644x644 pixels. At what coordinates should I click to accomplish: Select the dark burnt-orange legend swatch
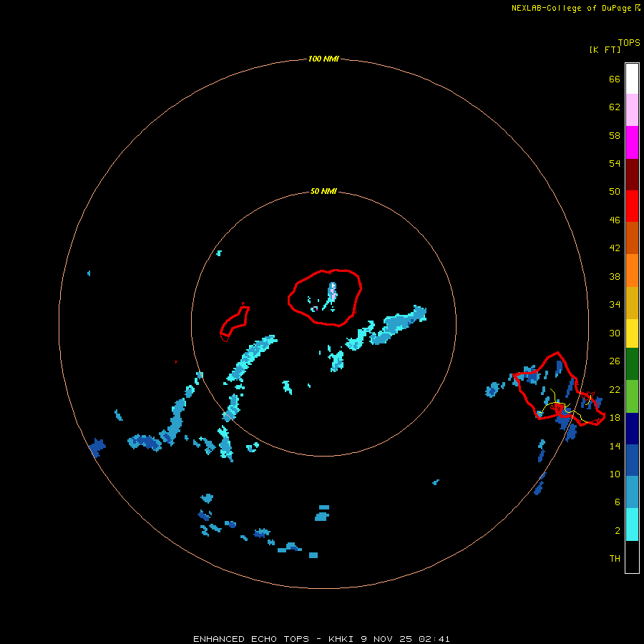[x=632, y=238]
